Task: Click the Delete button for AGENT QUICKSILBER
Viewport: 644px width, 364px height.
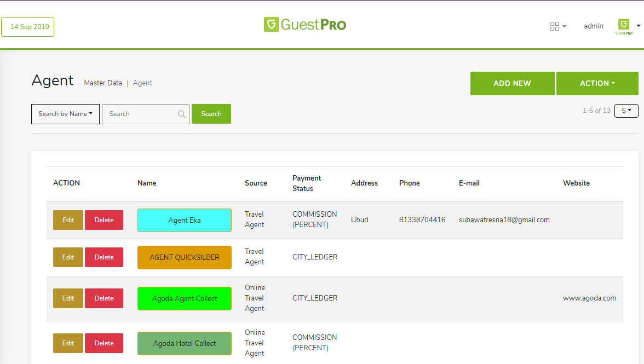Action: [104, 257]
